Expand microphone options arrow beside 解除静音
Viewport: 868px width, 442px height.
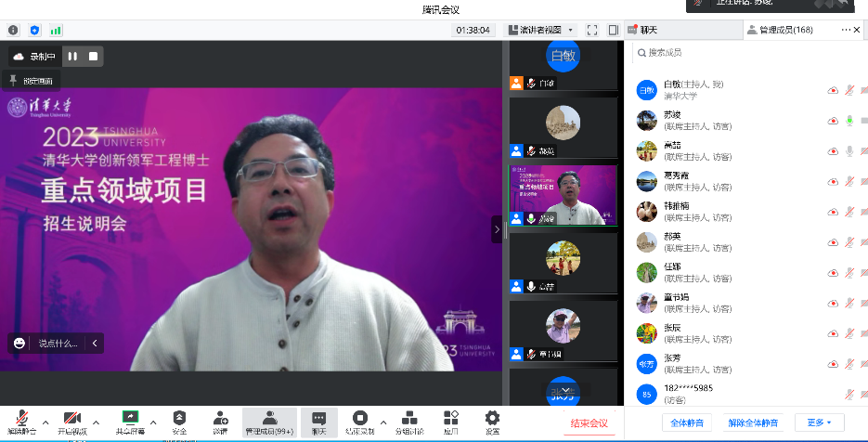45,422
